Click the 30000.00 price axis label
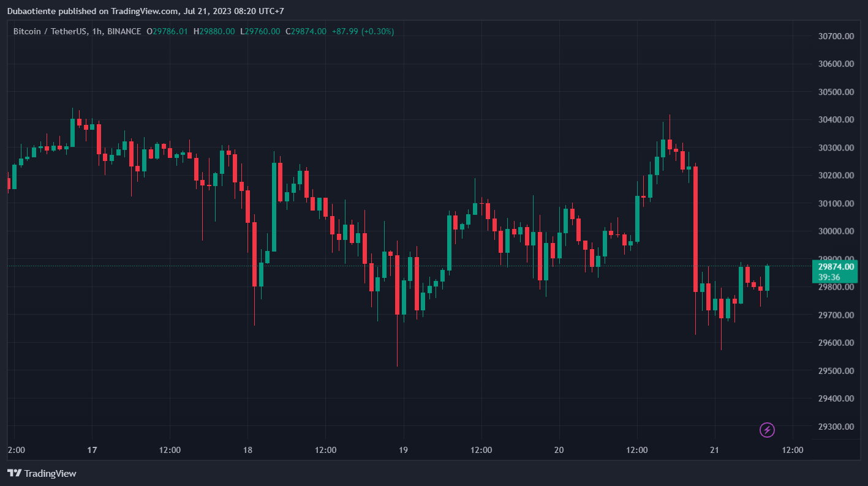 click(836, 231)
